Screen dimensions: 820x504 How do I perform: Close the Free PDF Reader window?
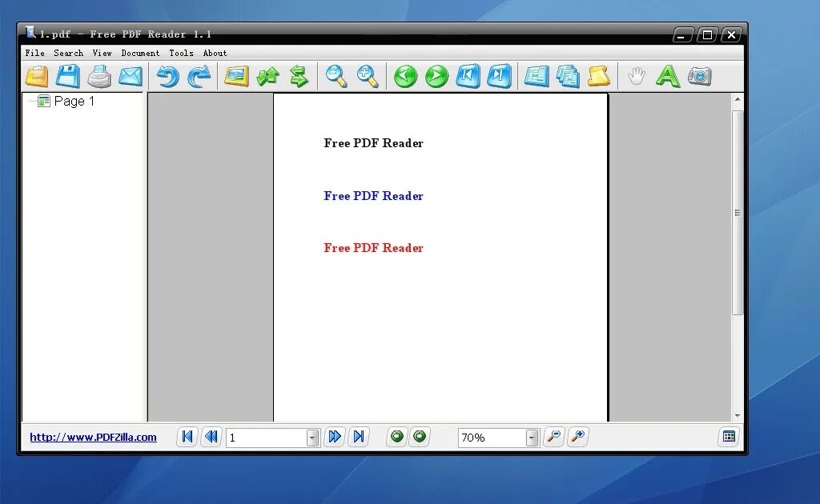tap(731, 35)
